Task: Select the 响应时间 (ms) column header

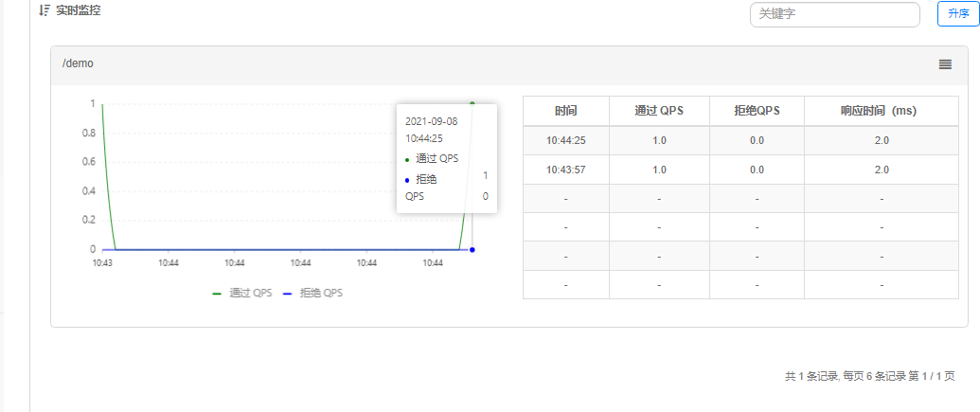Action: (x=882, y=111)
